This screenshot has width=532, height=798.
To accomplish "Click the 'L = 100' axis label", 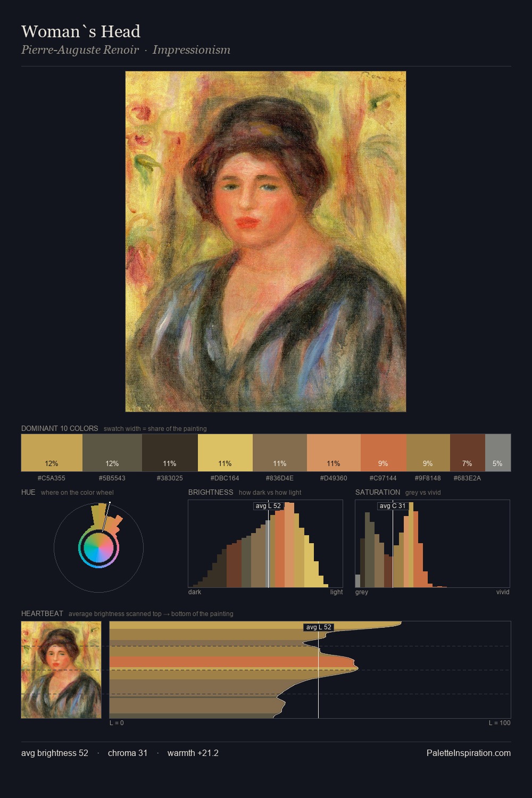I will point(500,723).
